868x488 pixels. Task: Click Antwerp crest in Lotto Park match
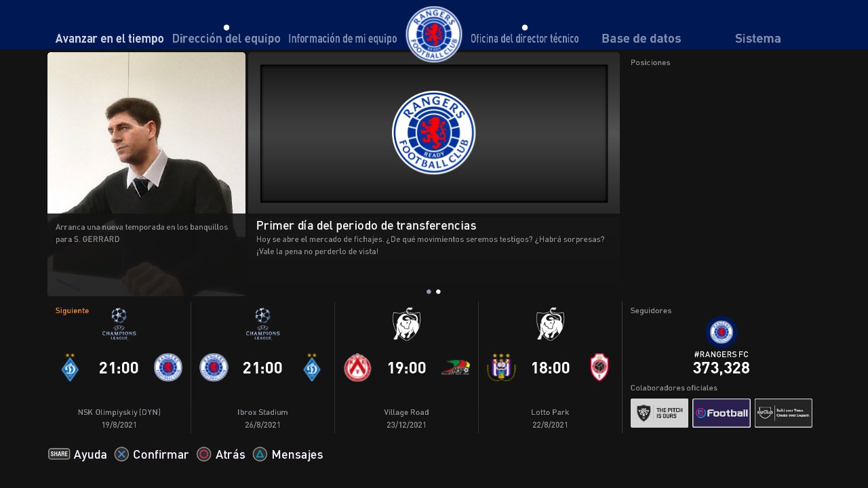(599, 367)
